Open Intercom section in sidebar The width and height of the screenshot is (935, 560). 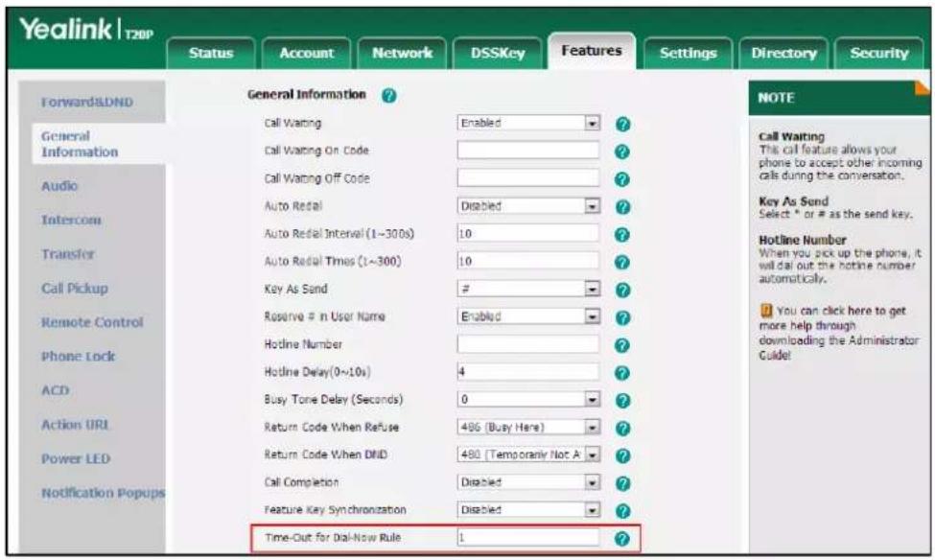click(71, 220)
